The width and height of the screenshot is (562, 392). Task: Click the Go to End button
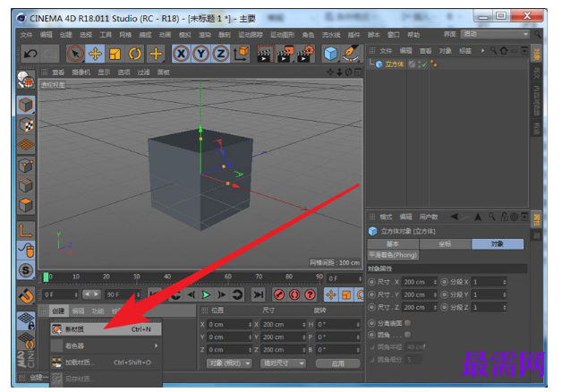258,295
